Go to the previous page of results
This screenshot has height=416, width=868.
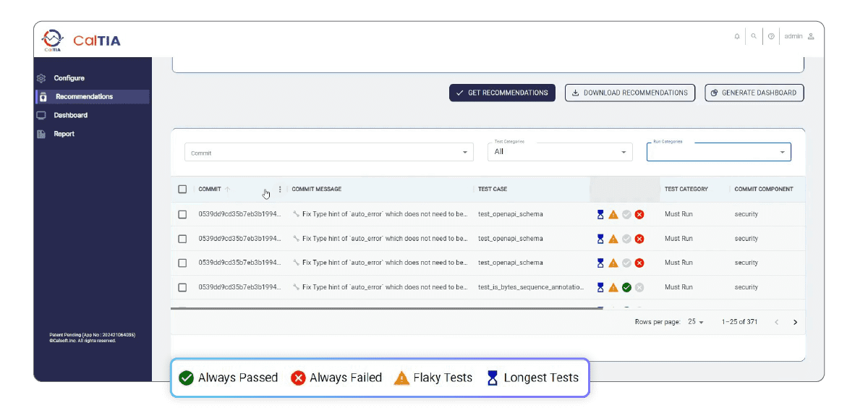click(x=777, y=322)
